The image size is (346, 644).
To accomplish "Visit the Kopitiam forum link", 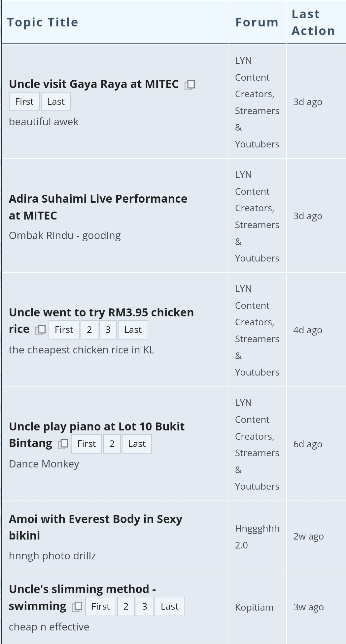I will [254, 607].
